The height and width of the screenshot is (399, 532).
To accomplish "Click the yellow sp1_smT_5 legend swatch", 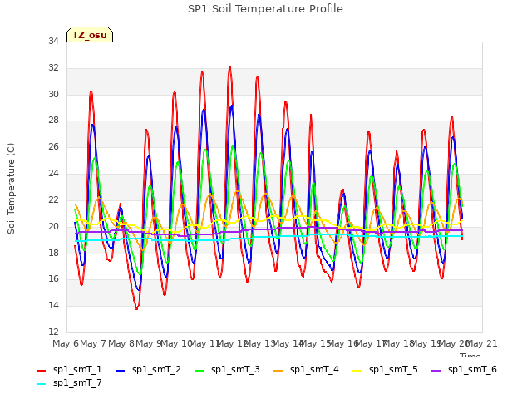I will pyautogui.click(x=357, y=371).
